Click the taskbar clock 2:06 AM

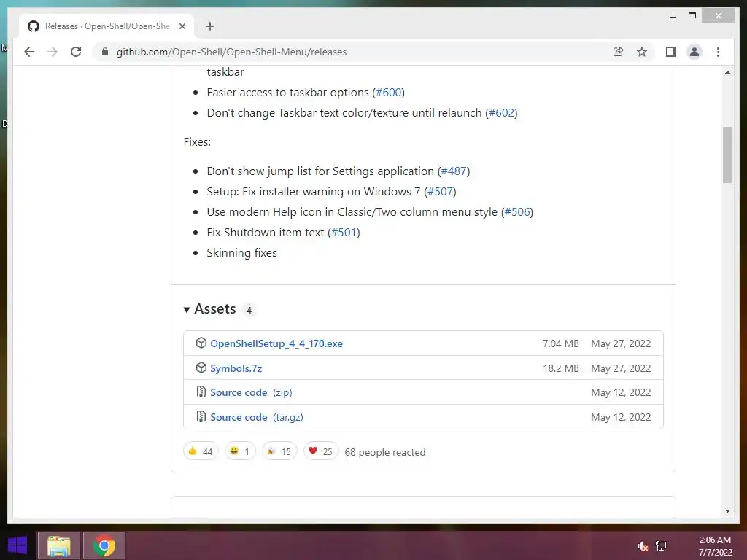(x=715, y=540)
